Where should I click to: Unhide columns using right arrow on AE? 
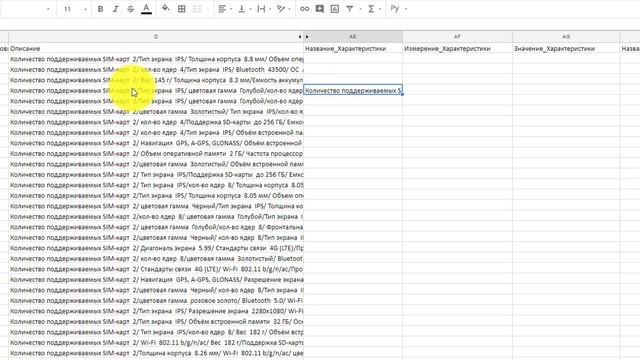pyautogui.click(x=307, y=37)
